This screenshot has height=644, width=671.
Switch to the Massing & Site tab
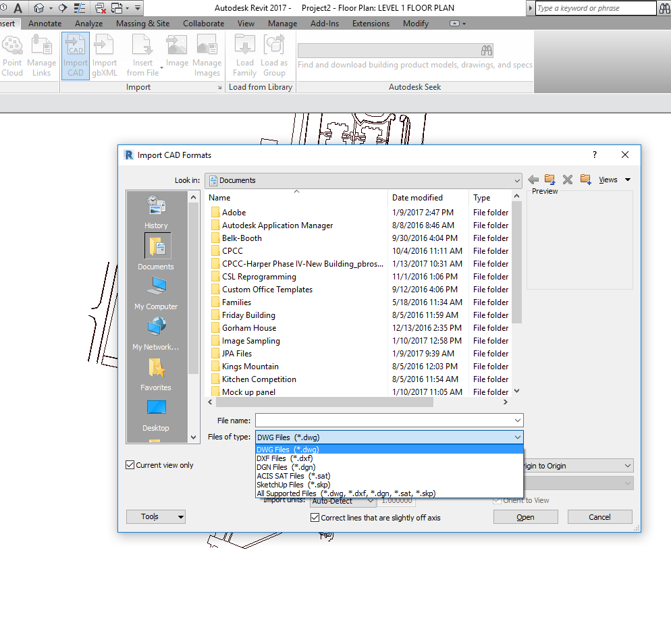coord(142,24)
